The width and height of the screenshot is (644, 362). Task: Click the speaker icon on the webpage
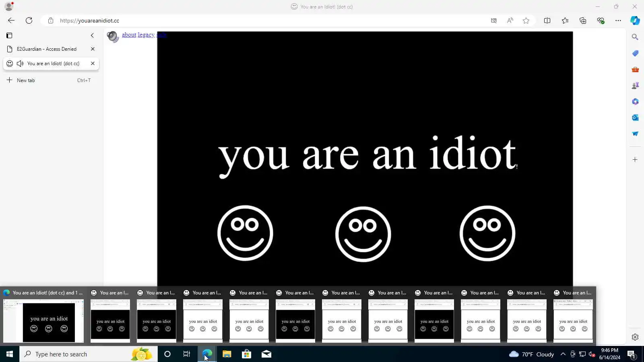click(x=113, y=37)
